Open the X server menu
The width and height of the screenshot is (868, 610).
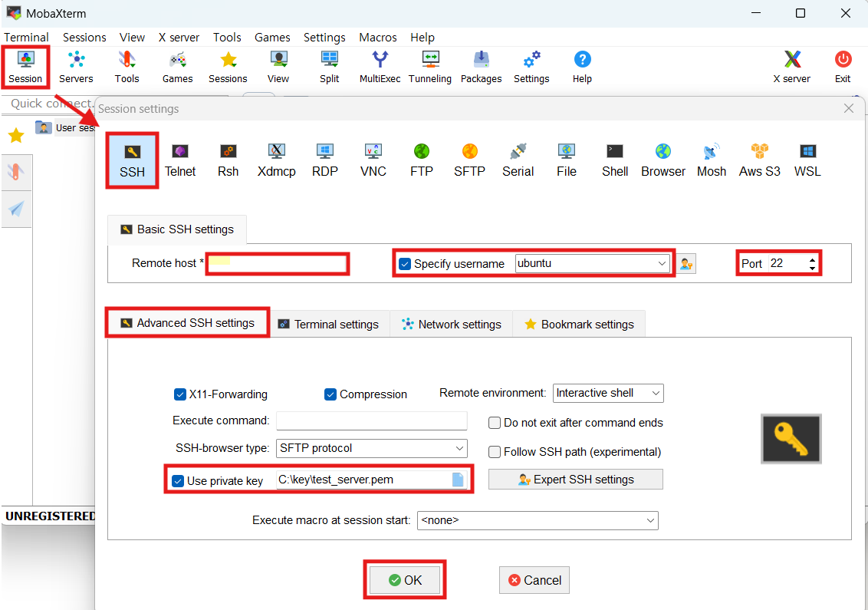click(x=179, y=37)
